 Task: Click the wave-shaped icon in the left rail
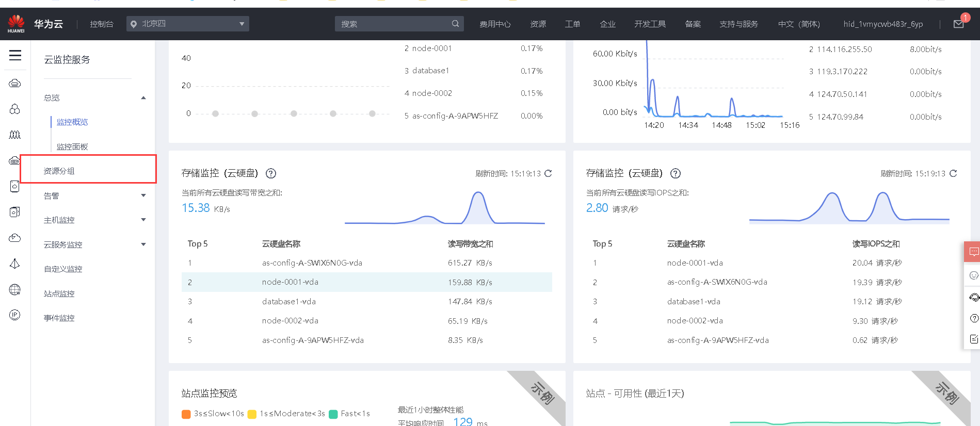(x=15, y=135)
